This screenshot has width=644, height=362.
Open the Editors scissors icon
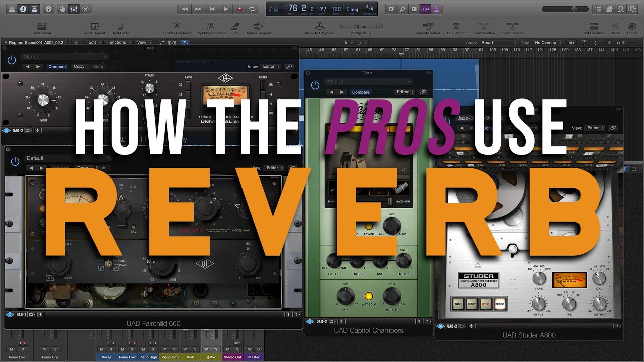tap(86, 9)
